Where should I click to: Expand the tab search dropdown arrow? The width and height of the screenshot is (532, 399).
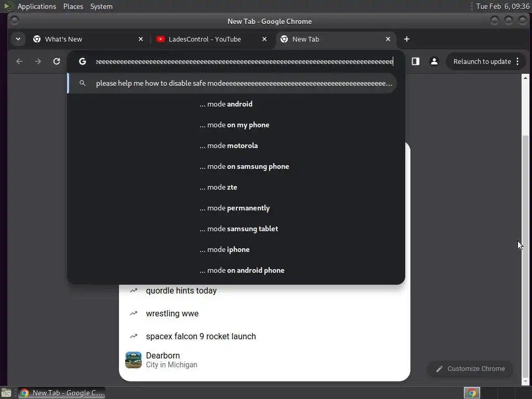(18, 39)
